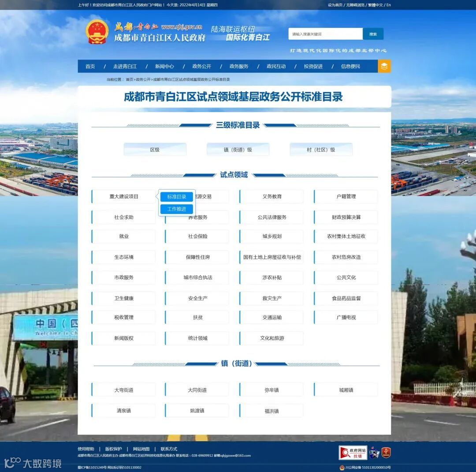Screen dimensions: 476x472
Task: Open the 政府网站找错 badge
Action: click(353, 453)
